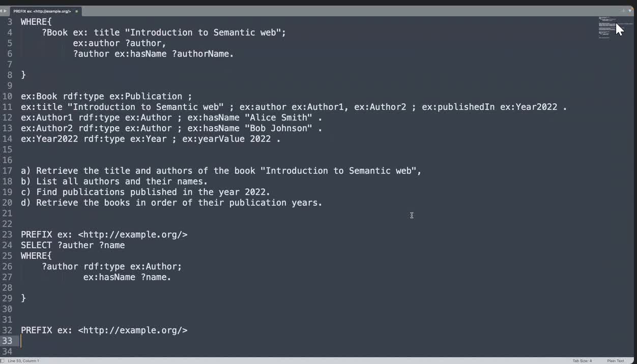Select the PREFIX ex: <http://example.org/> tab
The width and height of the screenshot is (637, 364).
click(x=42, y=11)
